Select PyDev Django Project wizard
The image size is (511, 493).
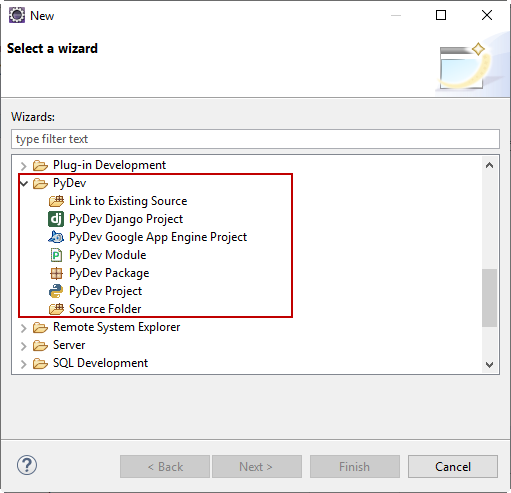(x=126, y=219)
